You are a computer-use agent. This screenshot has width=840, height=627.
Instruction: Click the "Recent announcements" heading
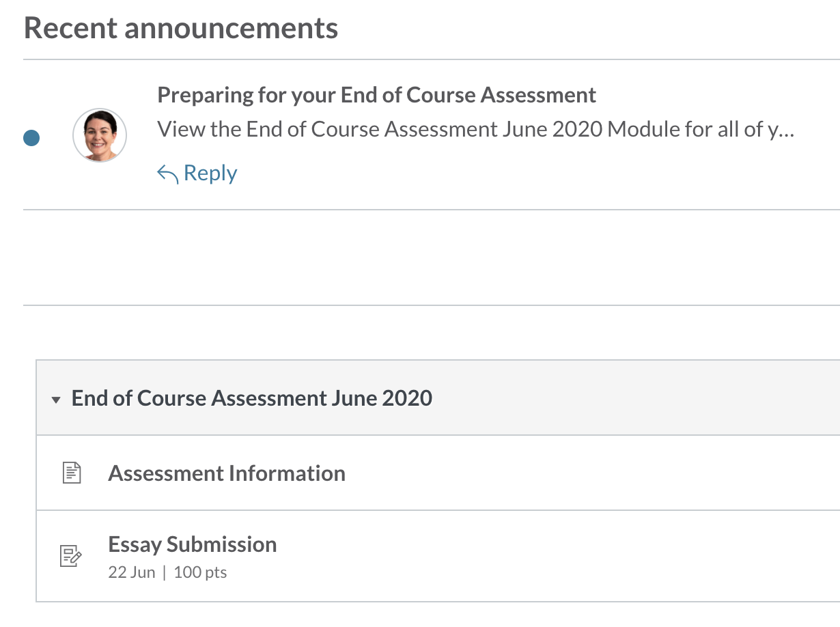pos(181,29)
